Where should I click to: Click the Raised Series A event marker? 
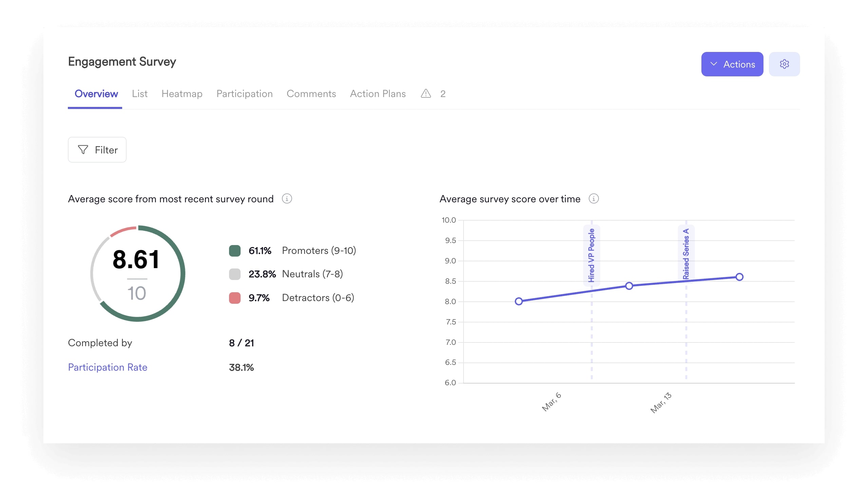coord(685,254)
